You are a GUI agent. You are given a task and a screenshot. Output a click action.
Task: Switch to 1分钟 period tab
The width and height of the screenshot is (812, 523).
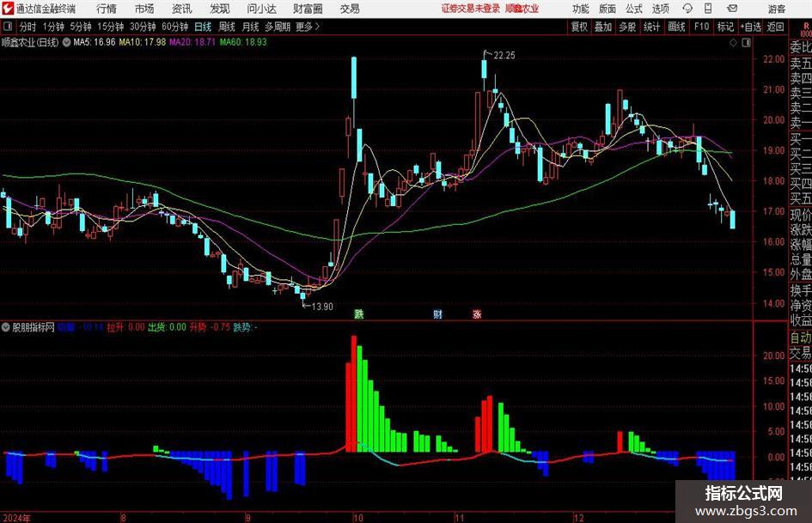pyautogui.click(x=53, y=27)
